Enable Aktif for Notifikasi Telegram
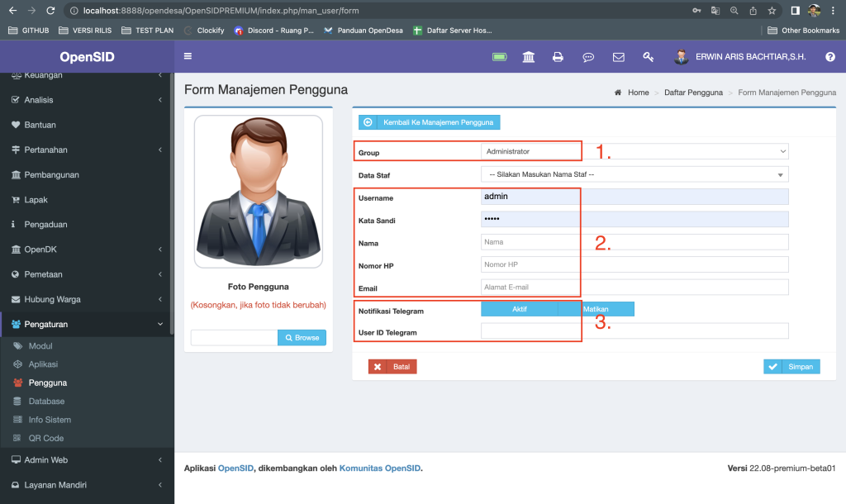The width and height of the screenshot is (846, 504). (x=520, y=309)
